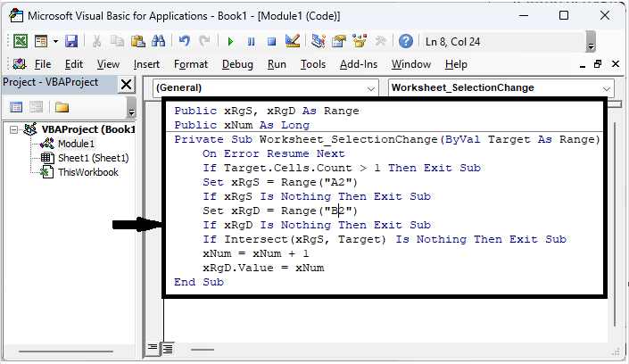Click 'Public xNum As Long' line

242,125
